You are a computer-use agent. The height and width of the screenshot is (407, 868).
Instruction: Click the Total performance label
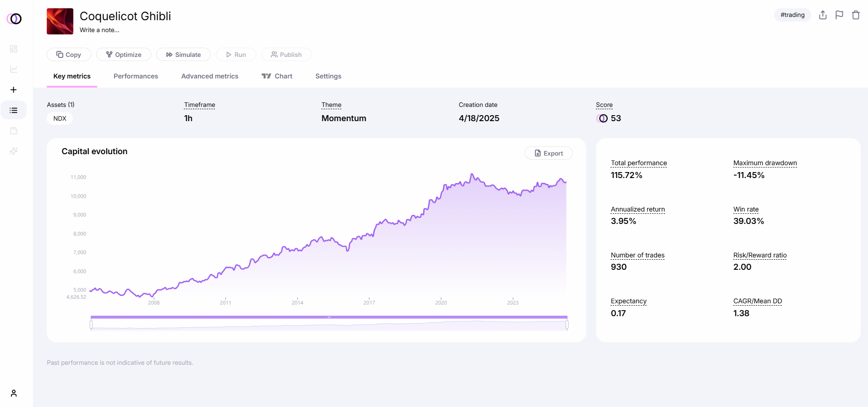click(639, 163)
